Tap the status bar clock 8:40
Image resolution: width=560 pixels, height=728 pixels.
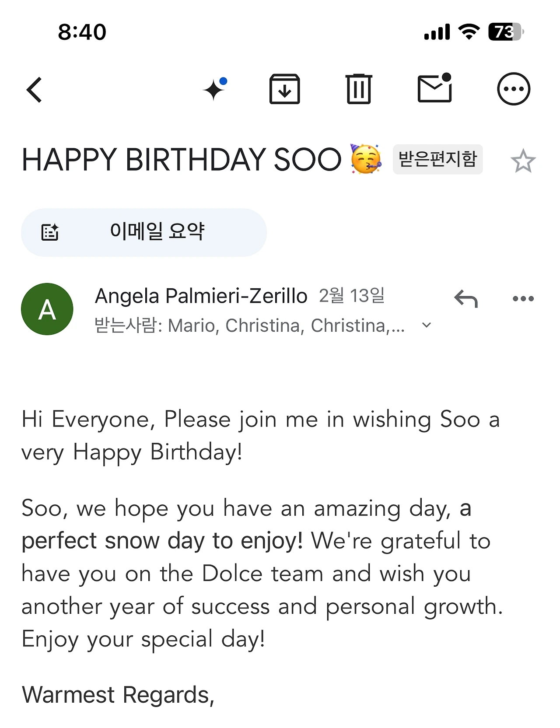pyautogui.click(x=82, y=32)
